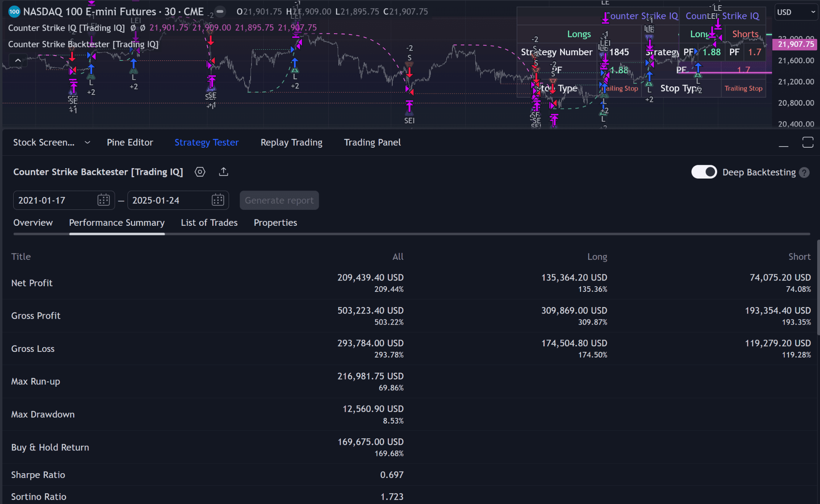Click Gross Profit All value 503,223.40 USD

pyautogui.click(x=370, y=310)
